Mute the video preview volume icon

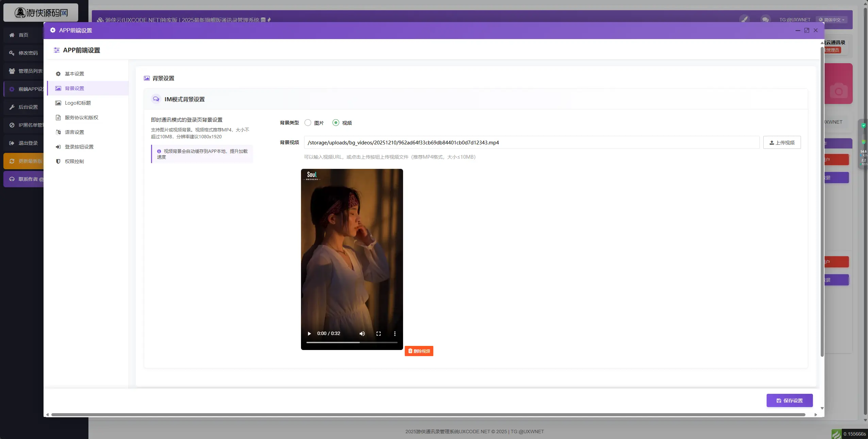[x=362, y=334]
